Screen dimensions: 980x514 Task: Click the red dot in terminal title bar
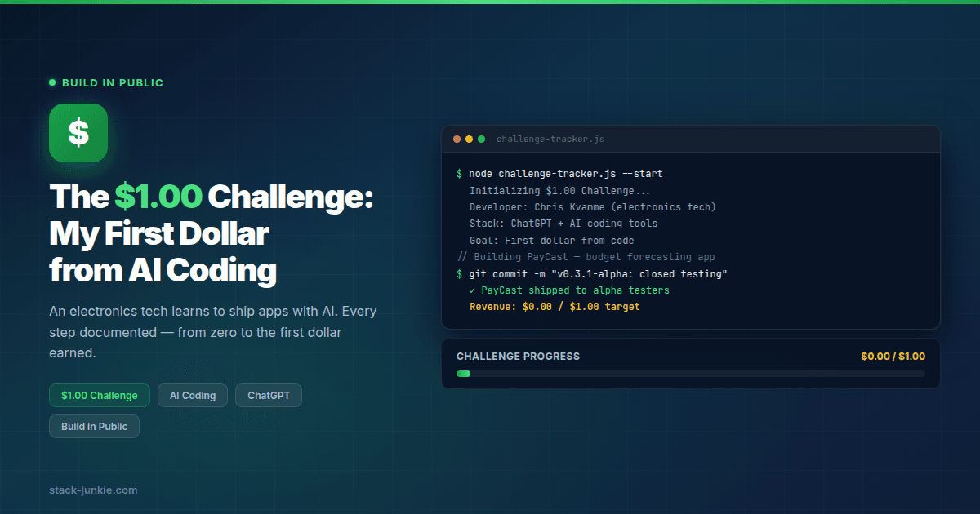pyautogui.click(x=457, y=140)
